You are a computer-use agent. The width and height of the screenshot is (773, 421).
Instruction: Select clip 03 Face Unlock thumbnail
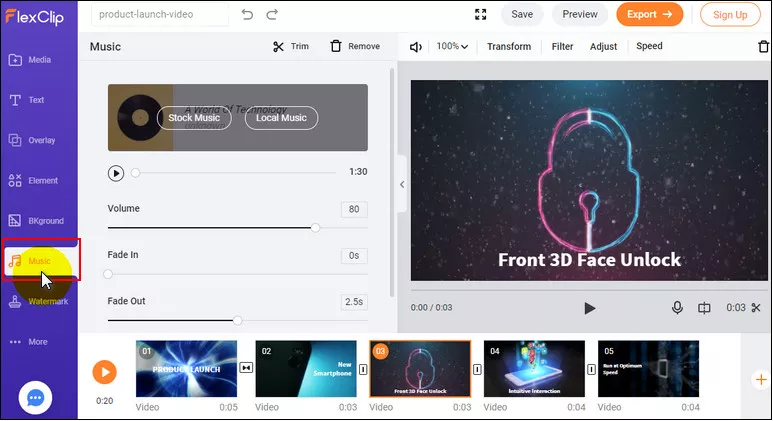[420, 369]
